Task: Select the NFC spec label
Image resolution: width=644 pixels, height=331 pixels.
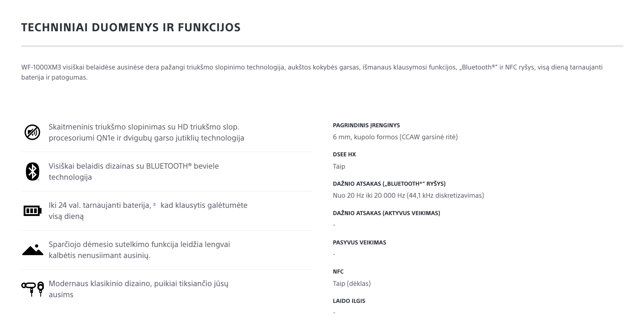Action: click(x=338, y=272)
